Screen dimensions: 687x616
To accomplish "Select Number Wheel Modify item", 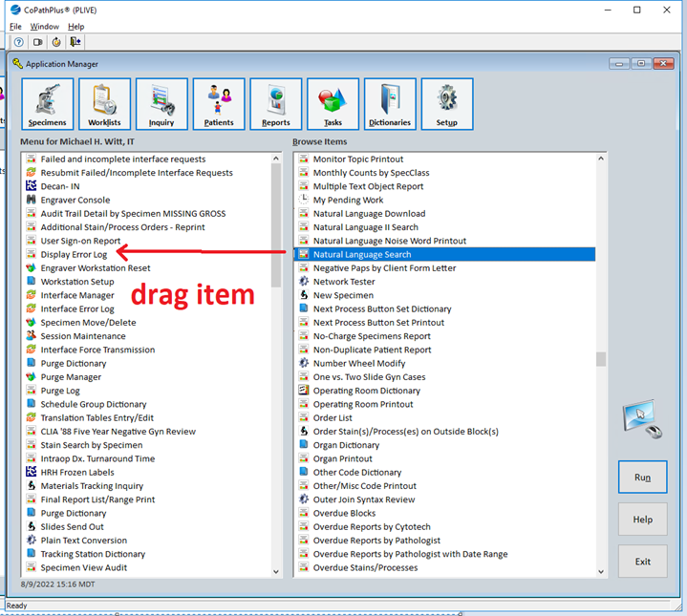I will pos(359,363).
